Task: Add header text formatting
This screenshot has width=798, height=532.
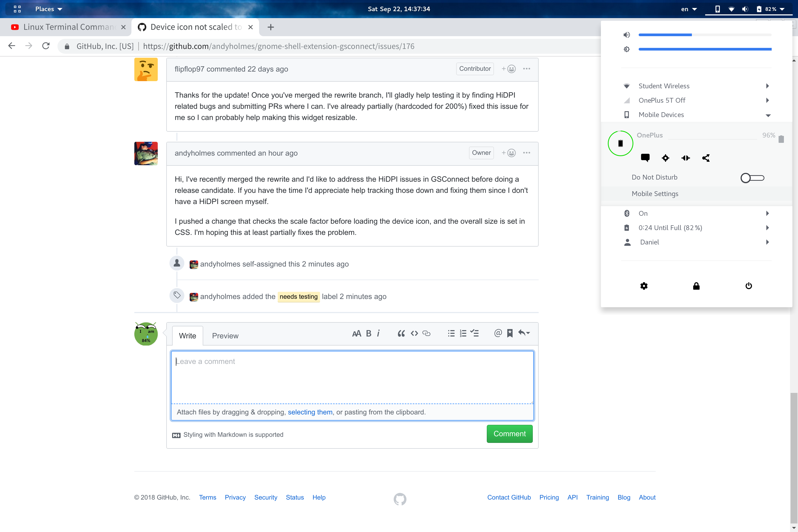Action: click(357, 334)
